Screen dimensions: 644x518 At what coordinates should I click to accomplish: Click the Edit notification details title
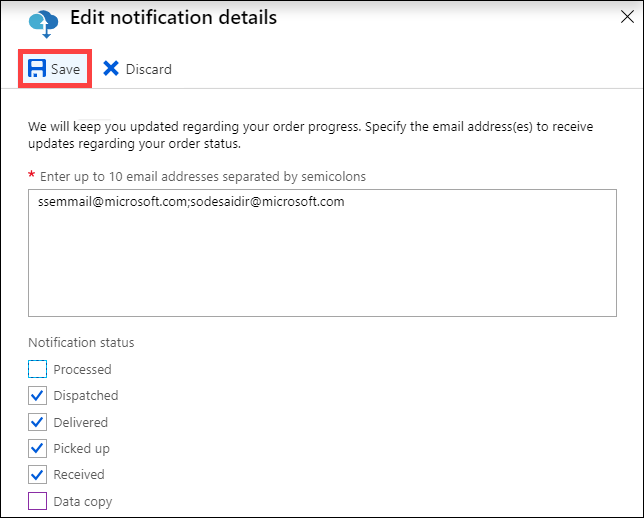[174, 17]
